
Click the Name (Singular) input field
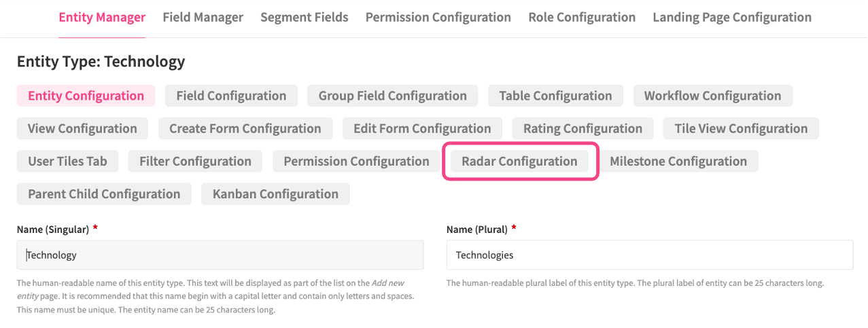click(x=220, y=255)
